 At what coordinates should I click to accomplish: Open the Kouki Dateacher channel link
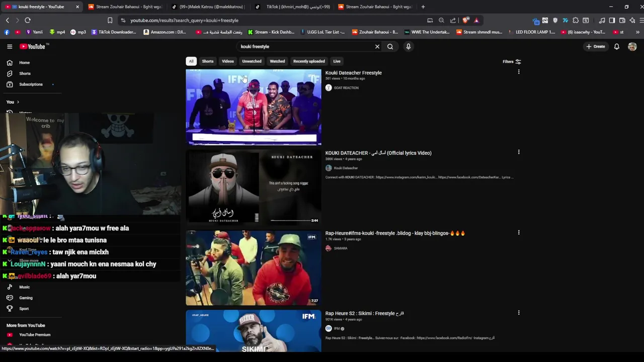[x=346, y=168]
